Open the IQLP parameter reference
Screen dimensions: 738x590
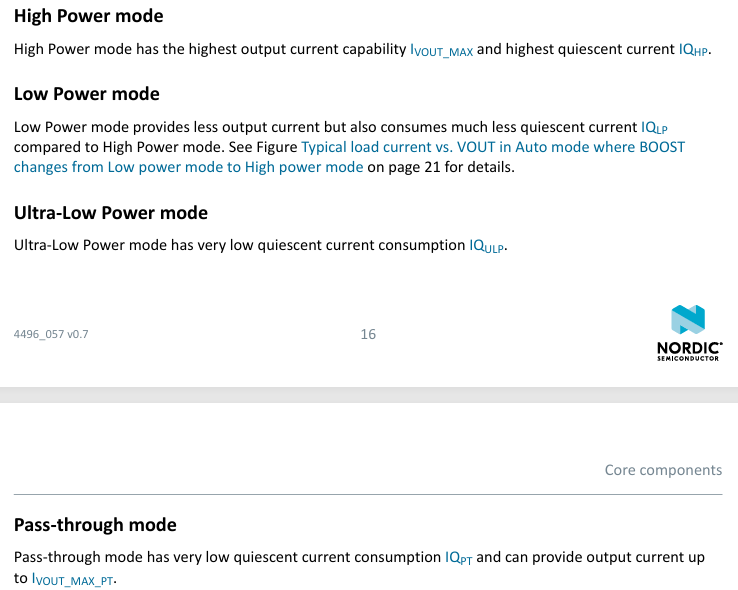tap(653, 128)
